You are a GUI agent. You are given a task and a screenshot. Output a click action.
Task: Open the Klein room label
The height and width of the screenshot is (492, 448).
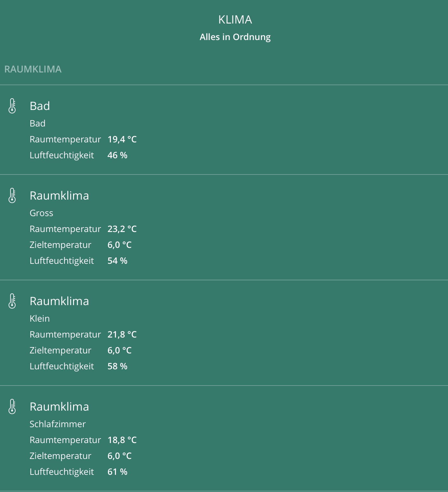click(40, 318)
